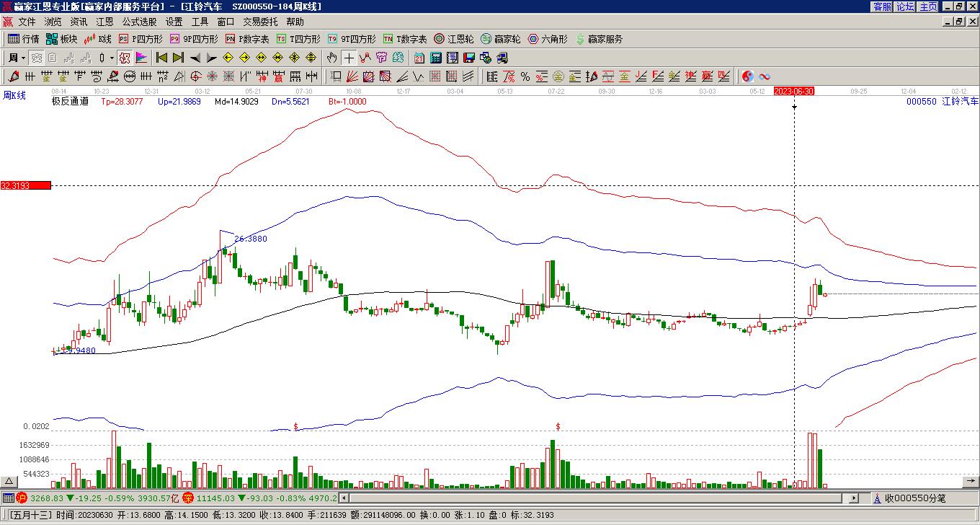Open the T四方形 tool

(x=298, y=39)
